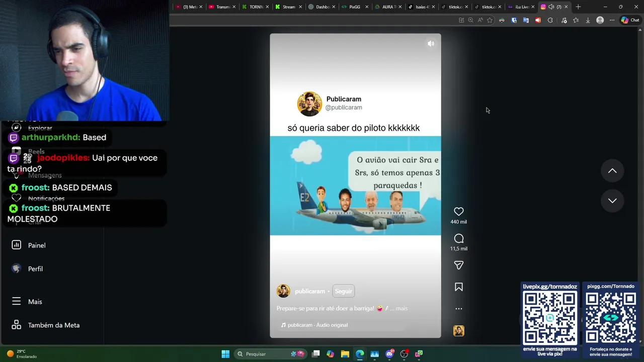644x362 pixels.
Task: Open browser downloads icon
Action: click(588, 20)
